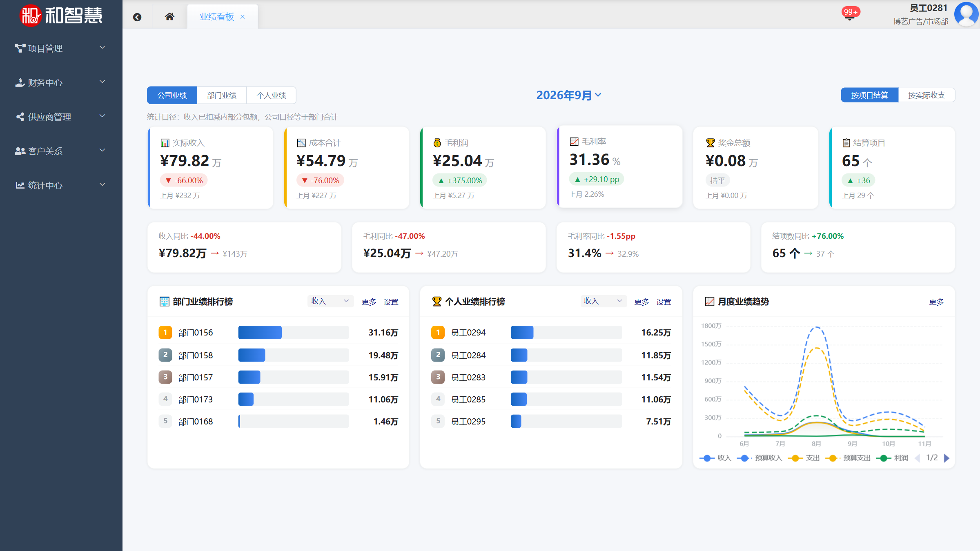Click the 部门业绩排行榜 building icon
The image size is (980, 551).
164,302
